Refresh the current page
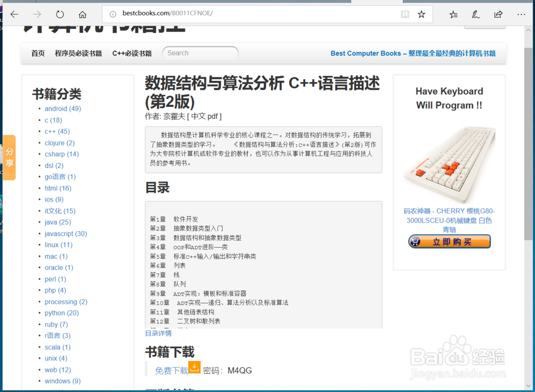535x392 pixels. (x=59, y=14)
